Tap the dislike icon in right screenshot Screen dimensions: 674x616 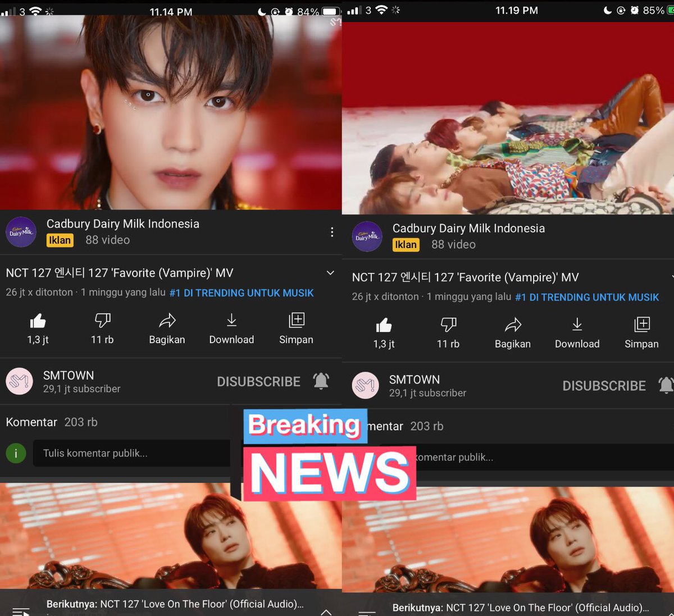point(448,325)
